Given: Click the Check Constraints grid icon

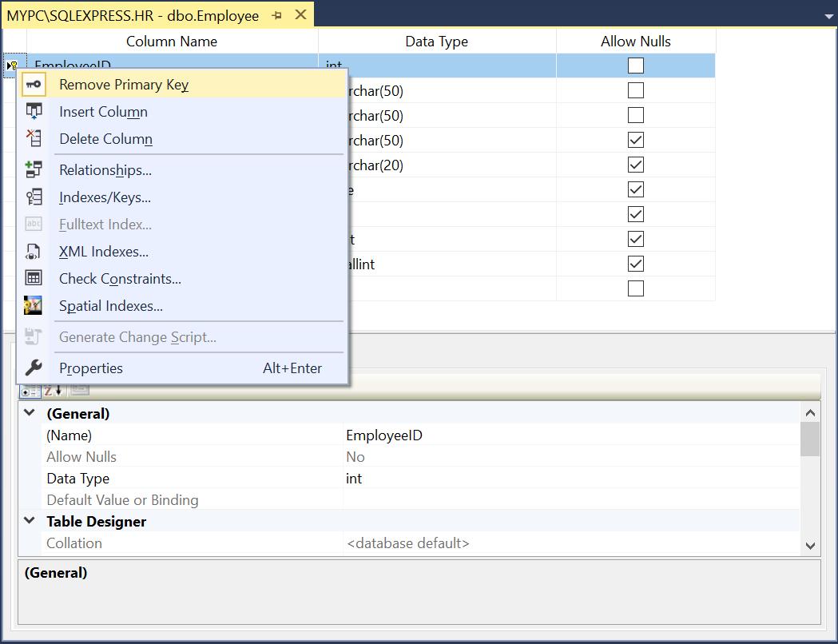Looking at the screenshot, I should coord(32,279).
